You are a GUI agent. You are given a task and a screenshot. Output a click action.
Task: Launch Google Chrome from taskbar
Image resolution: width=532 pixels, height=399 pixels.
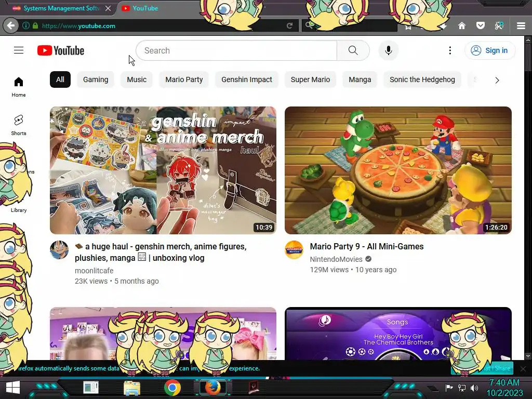[x=172, y=388]
